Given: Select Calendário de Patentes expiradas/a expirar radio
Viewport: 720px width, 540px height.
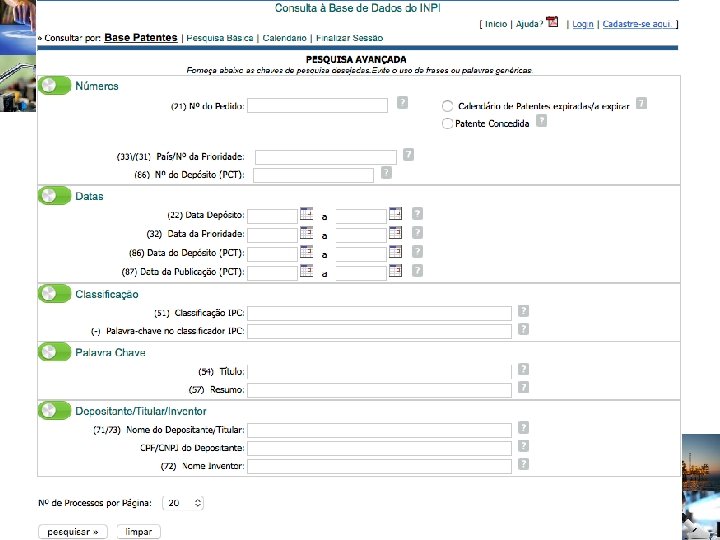Looking at the screenshot, I should (x=447, y=106).
